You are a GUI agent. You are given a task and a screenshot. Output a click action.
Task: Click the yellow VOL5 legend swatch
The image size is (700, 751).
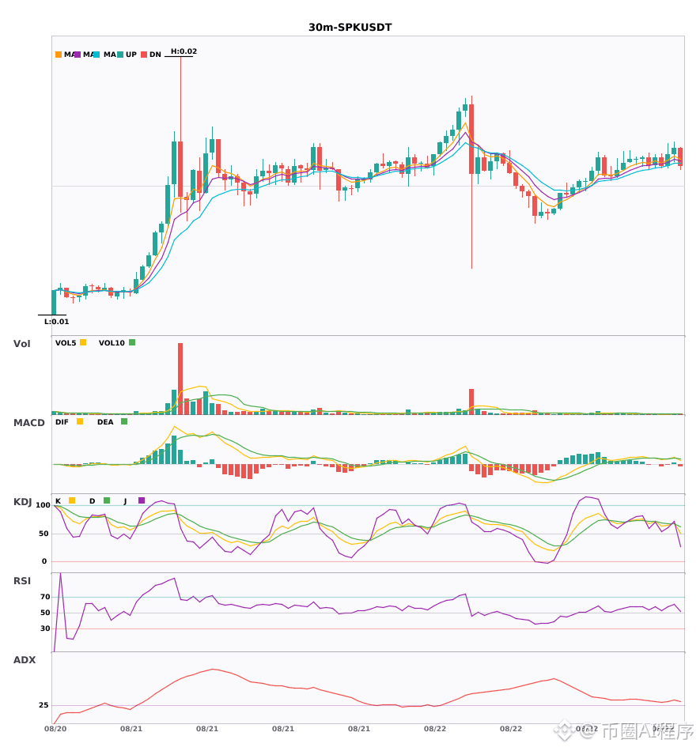tap(83, 342)
